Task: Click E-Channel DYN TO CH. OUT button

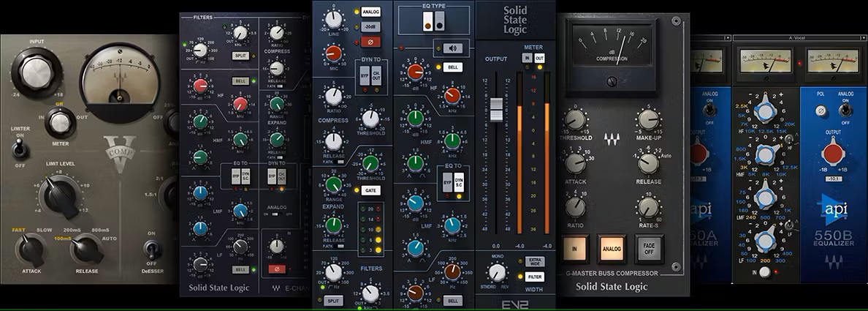Action: (282, 176)
